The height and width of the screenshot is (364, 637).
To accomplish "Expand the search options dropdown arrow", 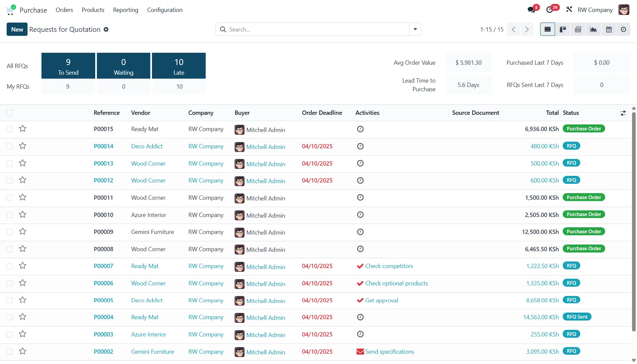I will [415, 29].
